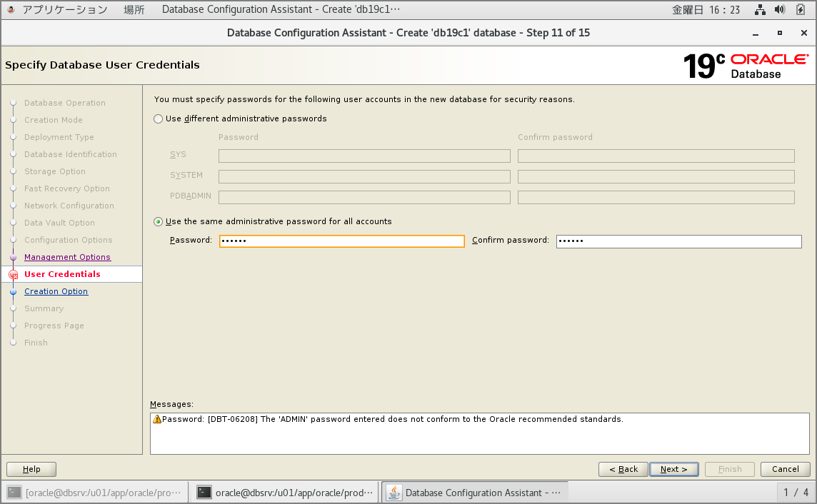Click the first terminal icon in taskbar
817x504 pixels.
coord(14,492)
